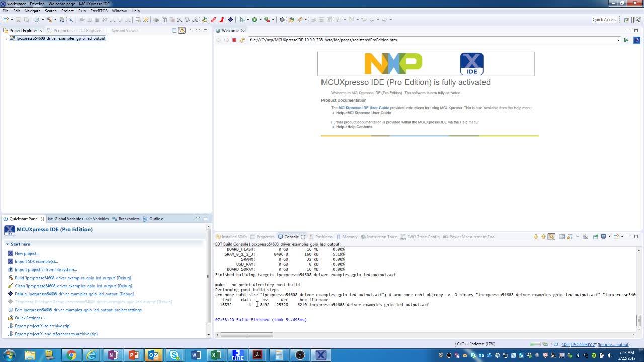Open the URL history dropdown
This screenshot has height=362, width=644.
pyautogui.click(x=618, y=40)
